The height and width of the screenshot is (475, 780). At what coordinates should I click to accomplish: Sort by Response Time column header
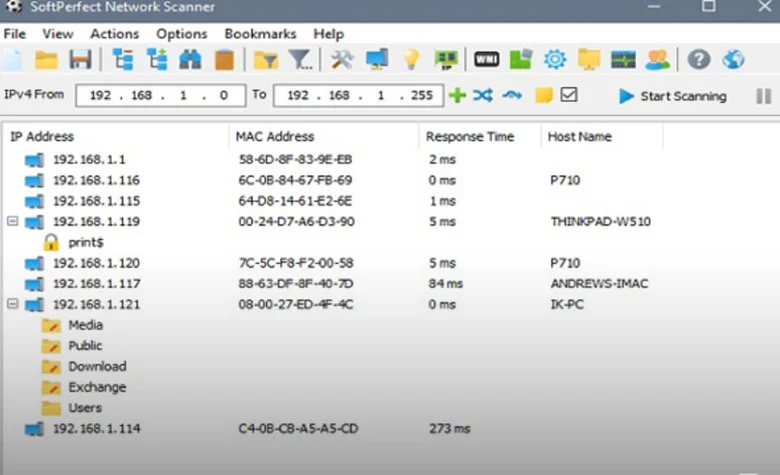481,136
